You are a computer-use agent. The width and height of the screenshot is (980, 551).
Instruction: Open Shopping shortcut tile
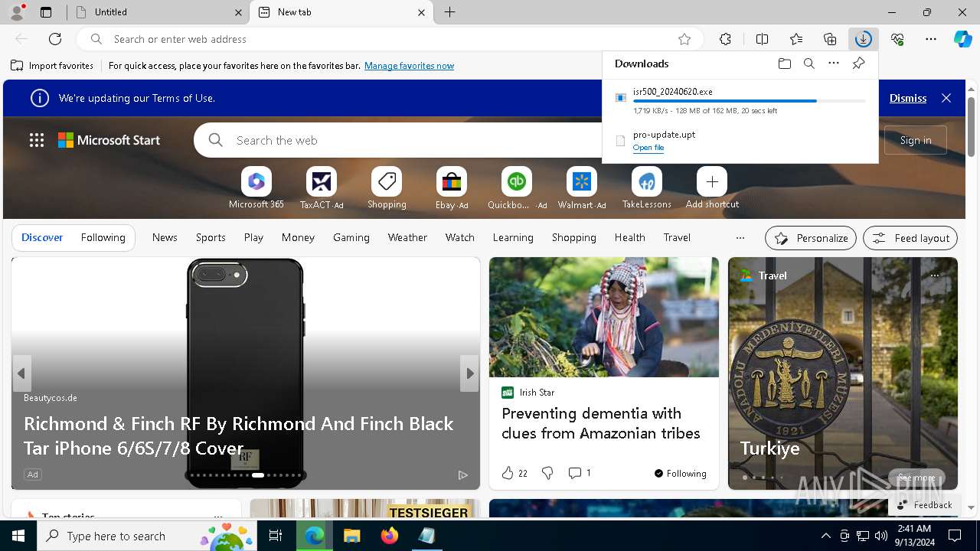click(x=387, y=188)
